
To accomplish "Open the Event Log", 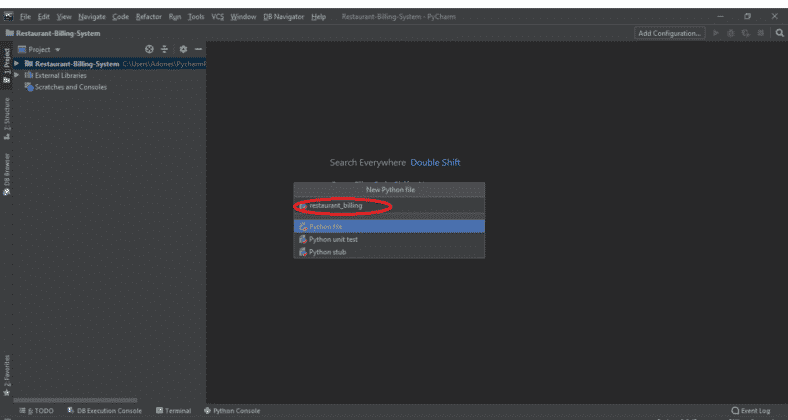I will 752,410.
